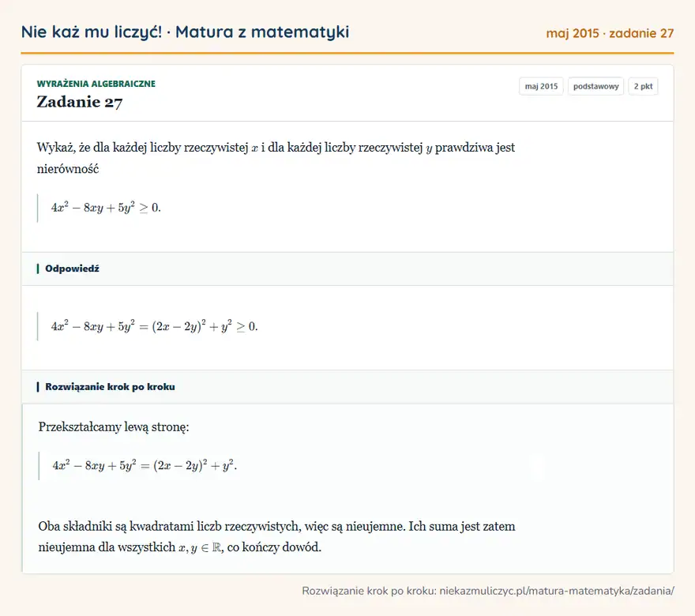Click the 'Nie każ mu liczyć! · Matura z matematyki' title
695x616 pixels.
pos(185,32)
